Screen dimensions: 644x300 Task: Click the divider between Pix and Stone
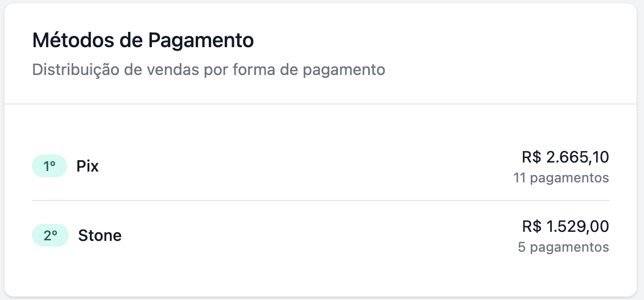320,201
